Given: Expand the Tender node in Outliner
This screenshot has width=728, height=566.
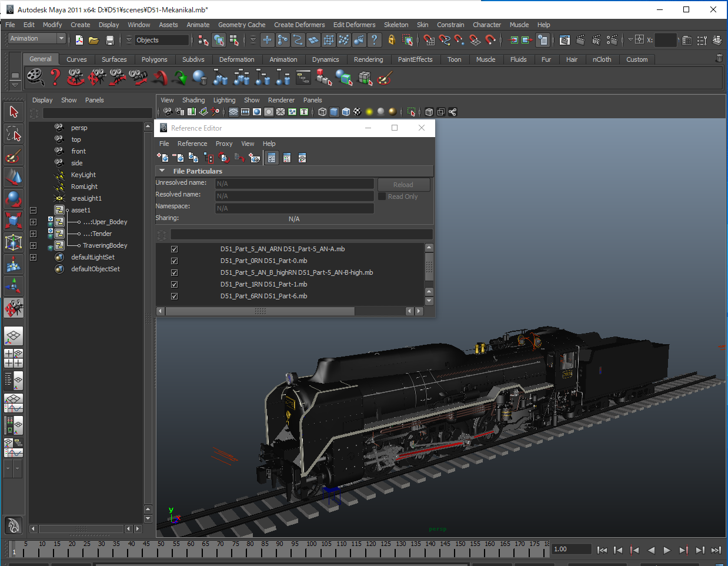Looking at the screenshot, I should 34,234.
